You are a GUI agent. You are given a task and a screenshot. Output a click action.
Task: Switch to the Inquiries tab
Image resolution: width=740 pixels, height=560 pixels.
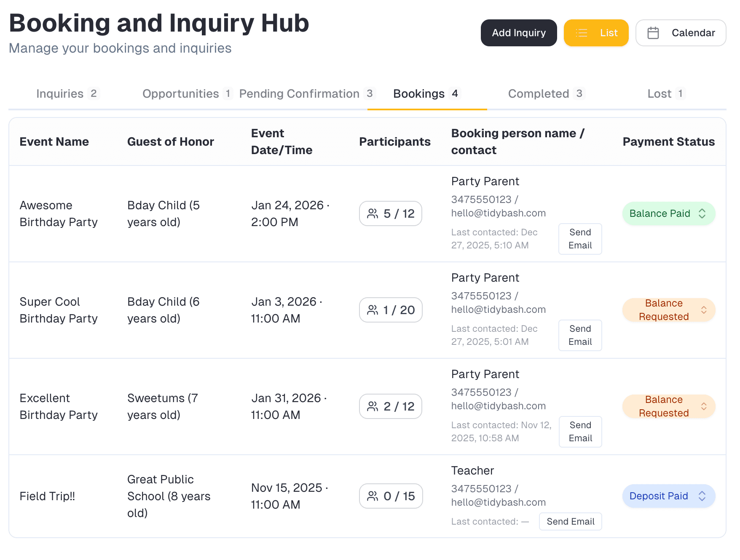pos(67,93)
